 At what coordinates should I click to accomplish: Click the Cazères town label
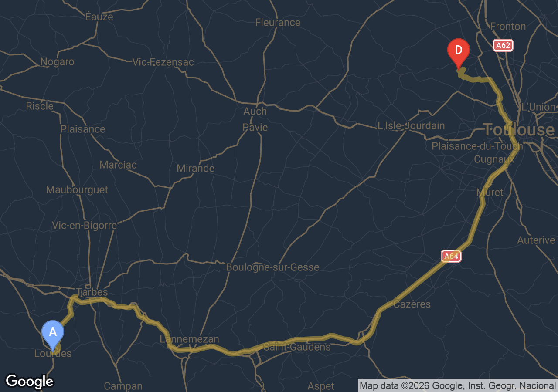(x=412, y=304)
